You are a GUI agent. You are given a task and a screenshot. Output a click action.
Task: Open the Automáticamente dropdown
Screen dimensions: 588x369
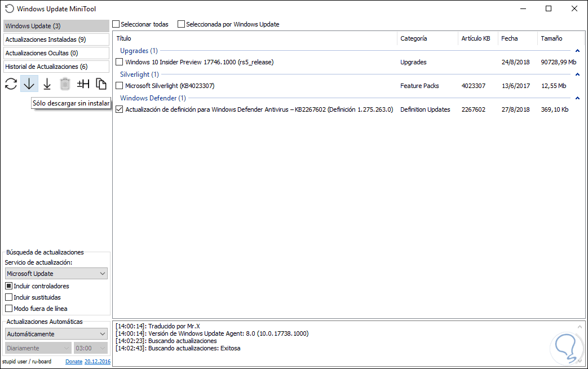(x=56, y=333)
